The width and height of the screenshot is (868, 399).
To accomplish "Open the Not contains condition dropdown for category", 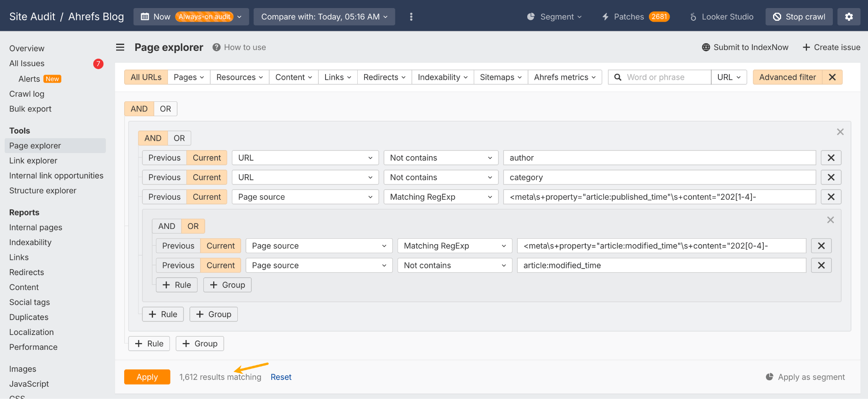I will coord(441,177).
